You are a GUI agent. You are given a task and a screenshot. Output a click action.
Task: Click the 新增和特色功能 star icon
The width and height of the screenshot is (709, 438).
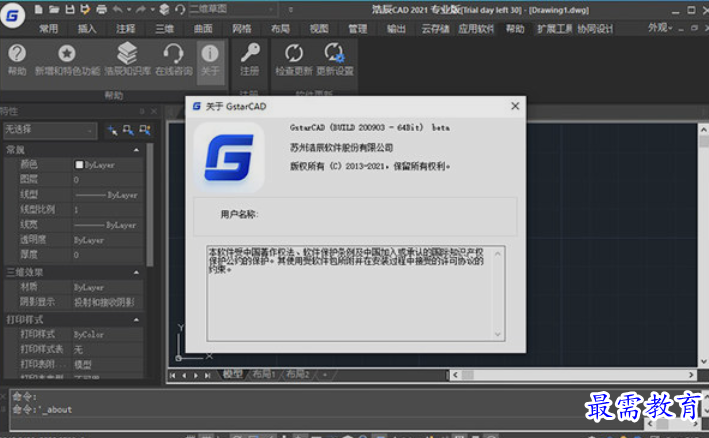click(67, 59)
